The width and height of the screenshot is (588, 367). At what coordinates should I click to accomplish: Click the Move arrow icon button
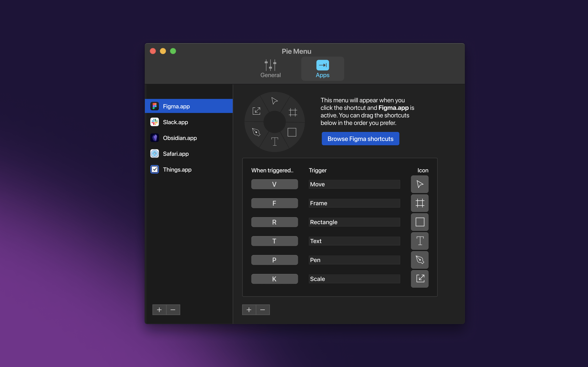click(420, 184)
